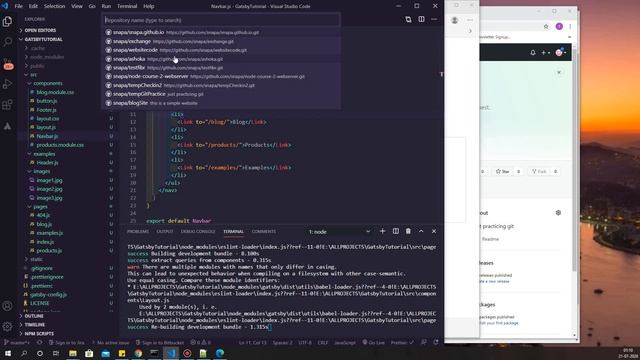This screenshot has height=360, width=640.
Task: Switch to the COMMENTS panel tab
Action: (x=264, y=231)
